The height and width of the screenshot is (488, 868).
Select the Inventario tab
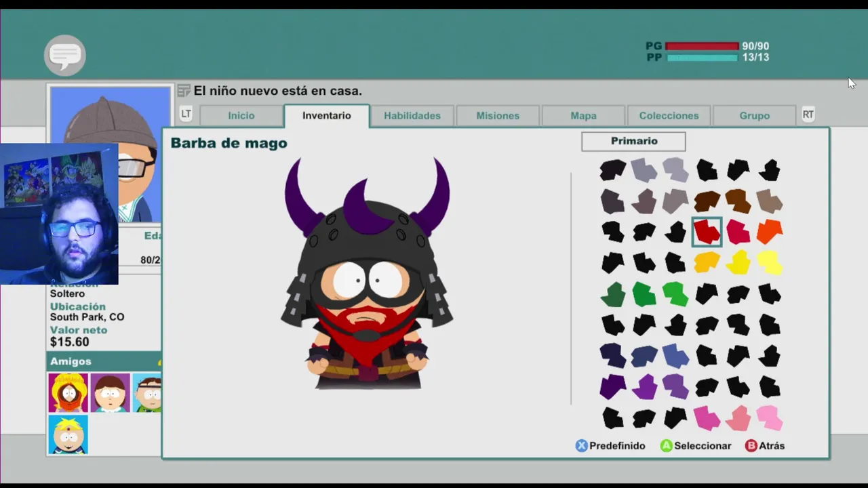(327, 116)
